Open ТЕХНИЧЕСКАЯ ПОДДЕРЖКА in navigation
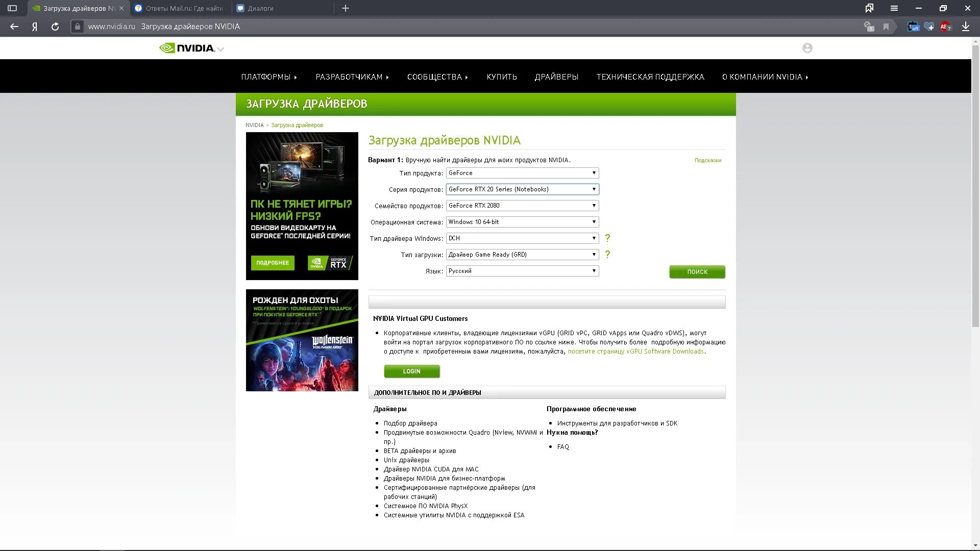This screenshot has height=551, width=980. (x=650, y=77)
